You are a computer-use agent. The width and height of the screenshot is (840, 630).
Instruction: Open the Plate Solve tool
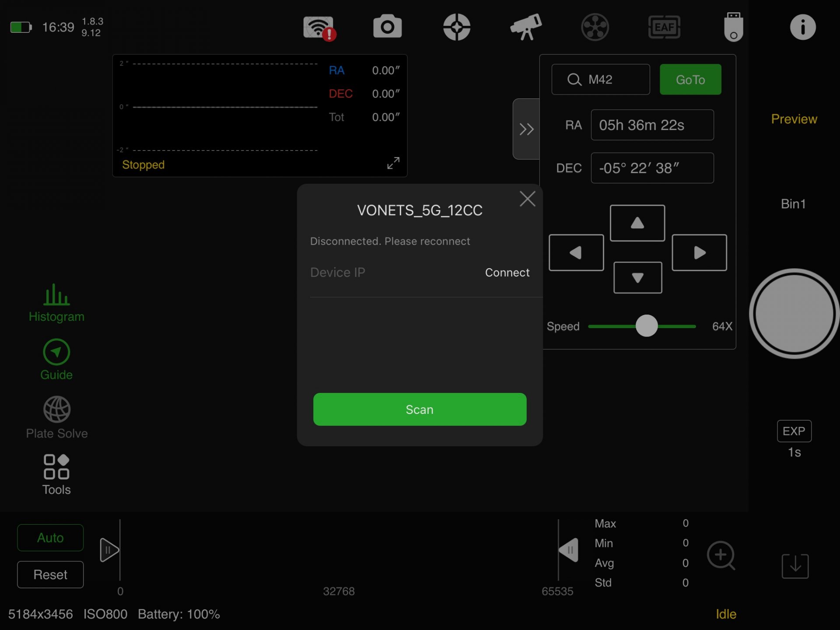(x=56, y=418)
